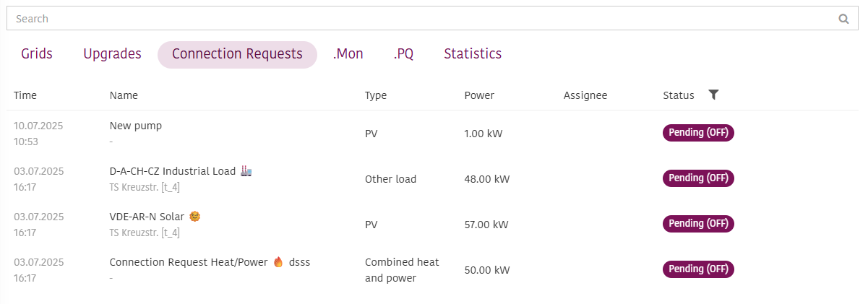Click TS Kreuzstr. [t_4] under VDE-AR-N Solar
This screenshot has width=868, height=304.
(145, 233)
